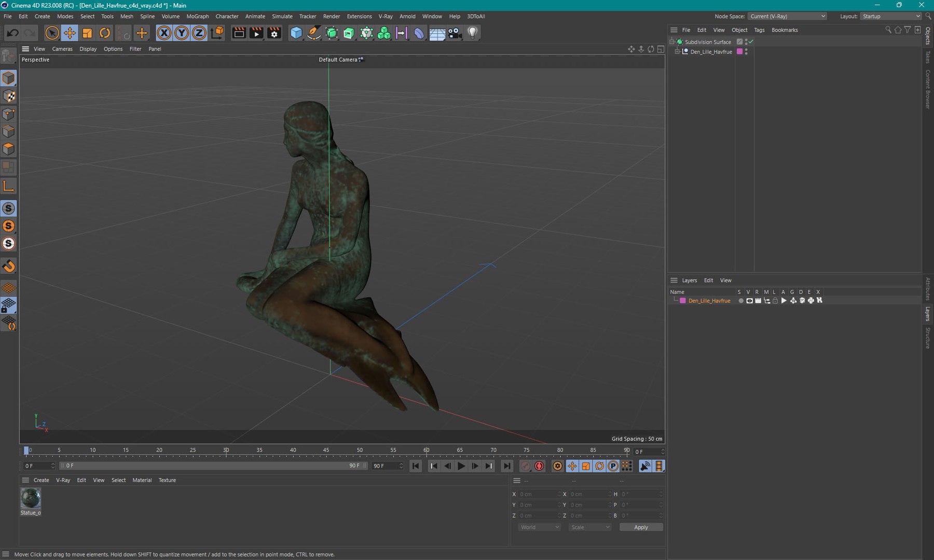934x560 pixels.
Task: Switch to Texture mode checker cube icon
Action: pyautogui.click(x=9, y=96)
